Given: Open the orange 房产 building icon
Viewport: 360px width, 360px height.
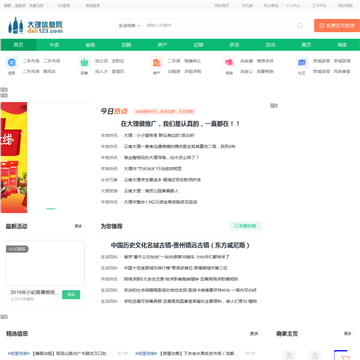Looking at the screenshot, I should (157, 62).
